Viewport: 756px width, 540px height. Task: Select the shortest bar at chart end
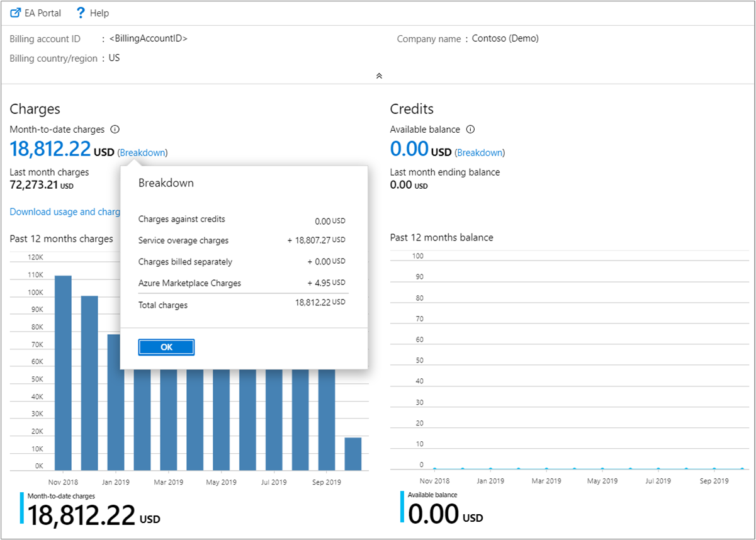(x=353, y=454)
